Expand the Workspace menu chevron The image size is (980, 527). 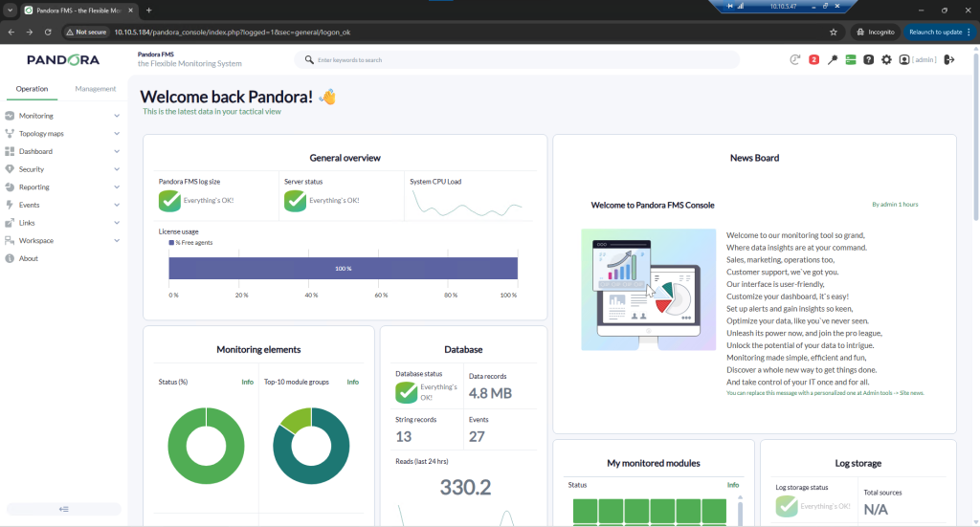[x=117, y=240]
